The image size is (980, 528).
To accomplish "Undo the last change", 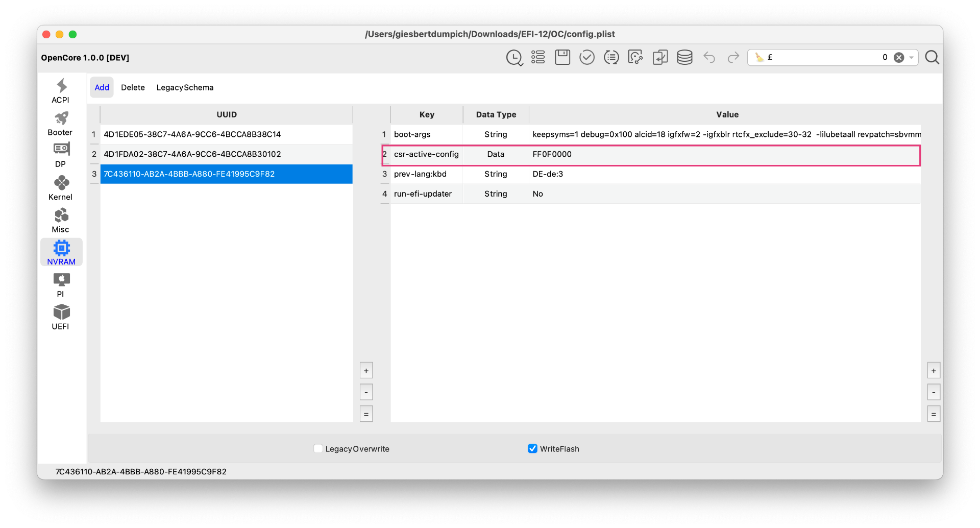I will point(709,57).
